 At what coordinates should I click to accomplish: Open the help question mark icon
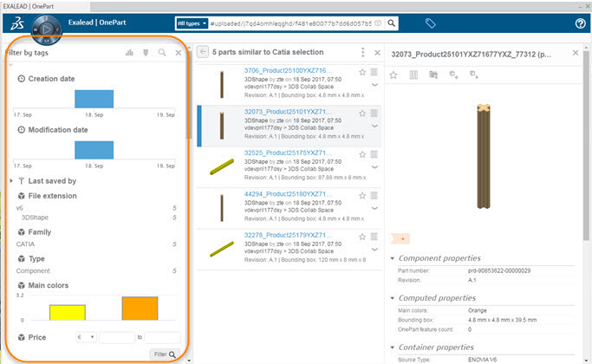coord(580,23)
